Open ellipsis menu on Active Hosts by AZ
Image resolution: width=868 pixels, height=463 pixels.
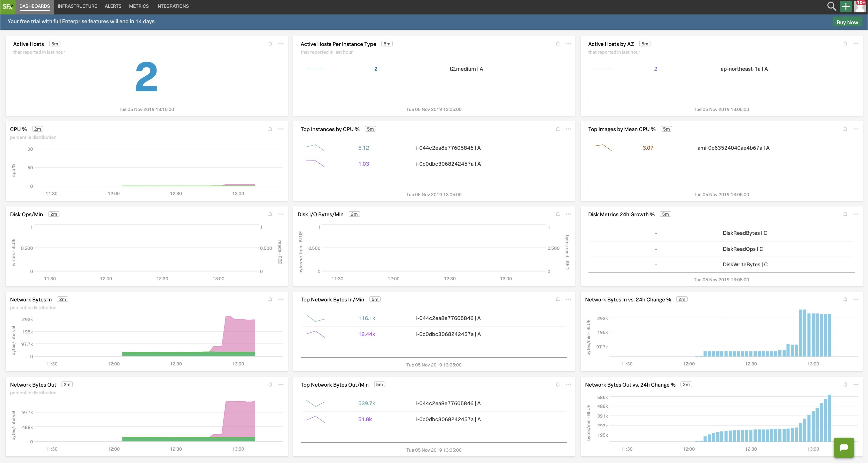(x=856, y=44)
